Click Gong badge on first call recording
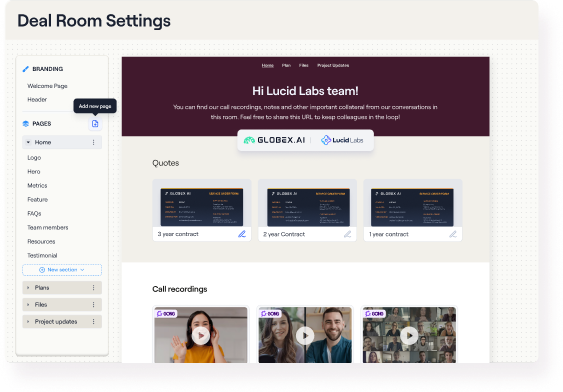 pos(166,313)
